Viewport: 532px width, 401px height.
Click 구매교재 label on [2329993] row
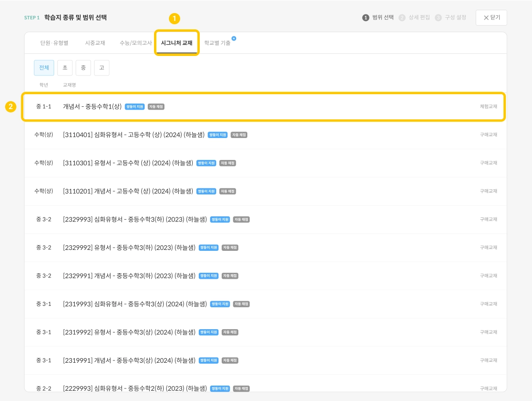tap(489, 219)
